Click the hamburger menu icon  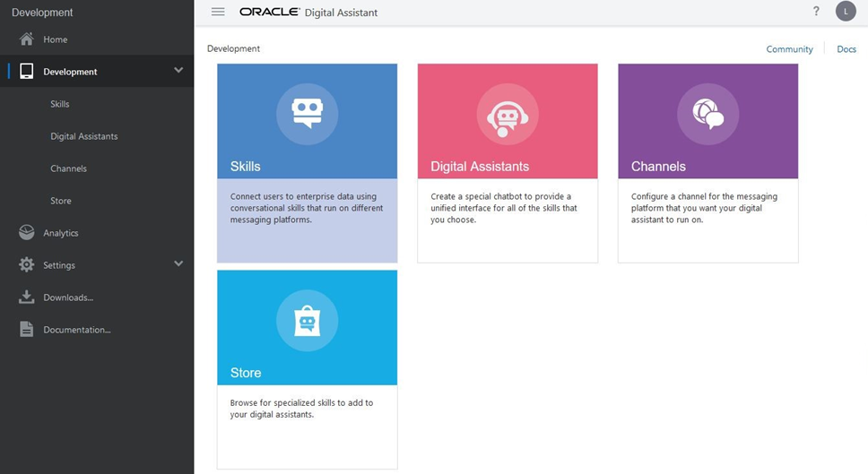[218, 12]
